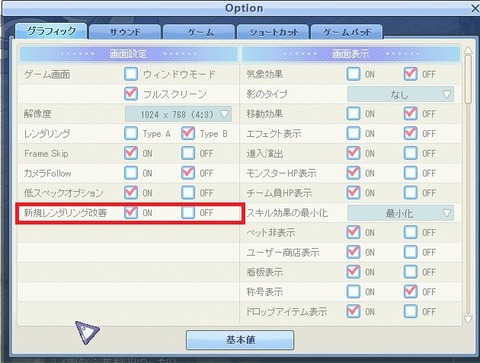Enable チーム員HP表示 ON

(x=353, y=193)
